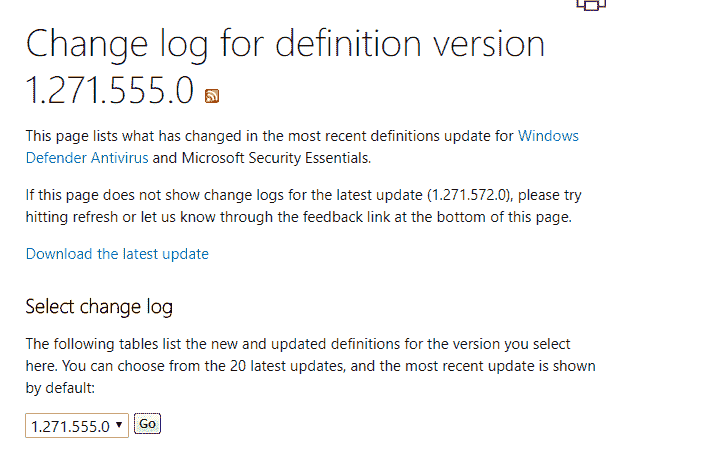Viewport: 720px width, 464px height.
Task: Click the print page icon
Action: pos(591,5)
